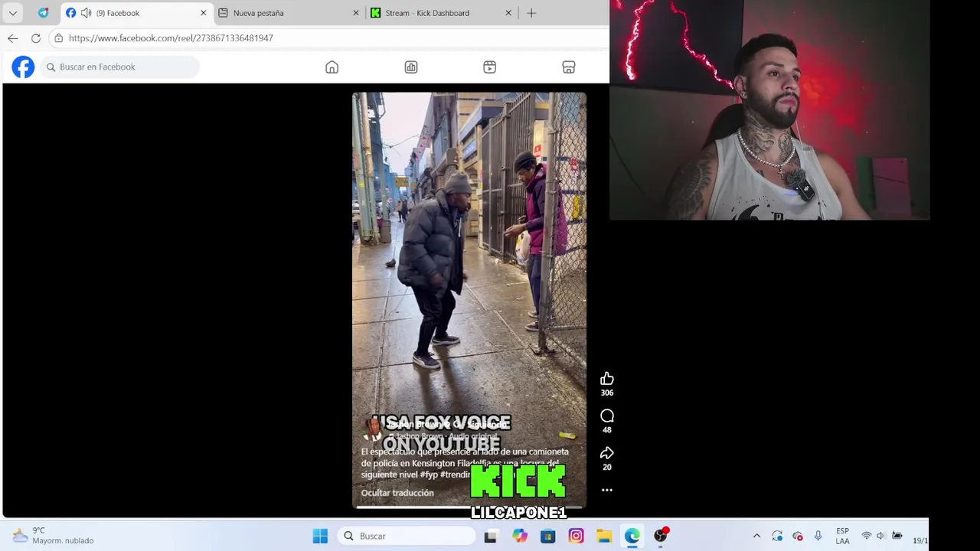Open reel more options three dots
This screenshot has height=551, width=980.
[607, 490]
